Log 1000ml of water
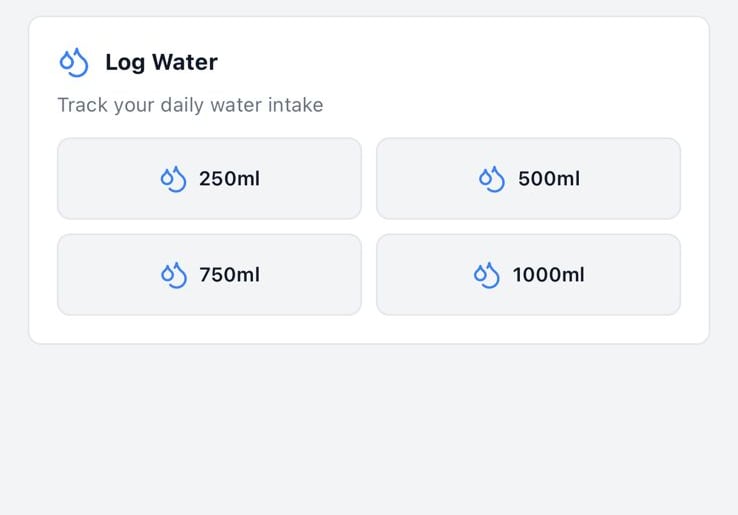This screenshot has height=515, width=738. 528,275
